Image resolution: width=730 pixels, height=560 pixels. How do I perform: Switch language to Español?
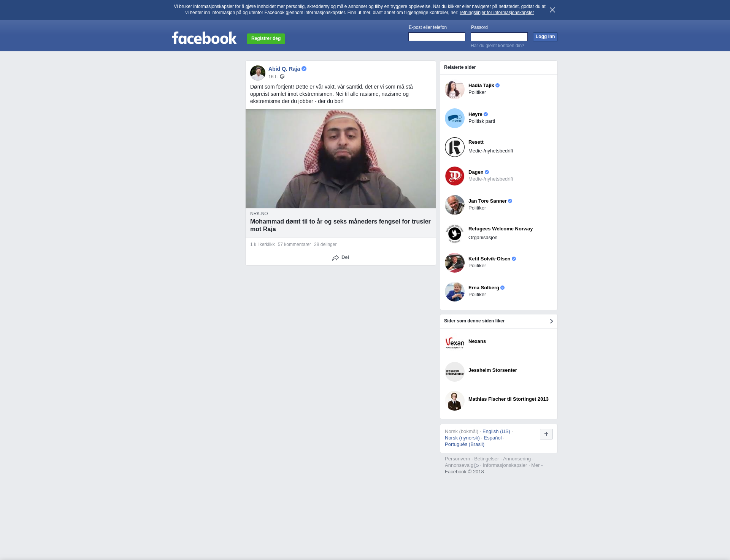pyautogui.click(x=493, y=438)
